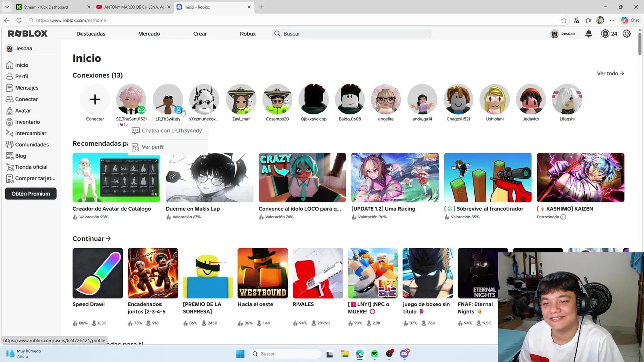Open File Explorer from the taskbar

tap(345, 354)
